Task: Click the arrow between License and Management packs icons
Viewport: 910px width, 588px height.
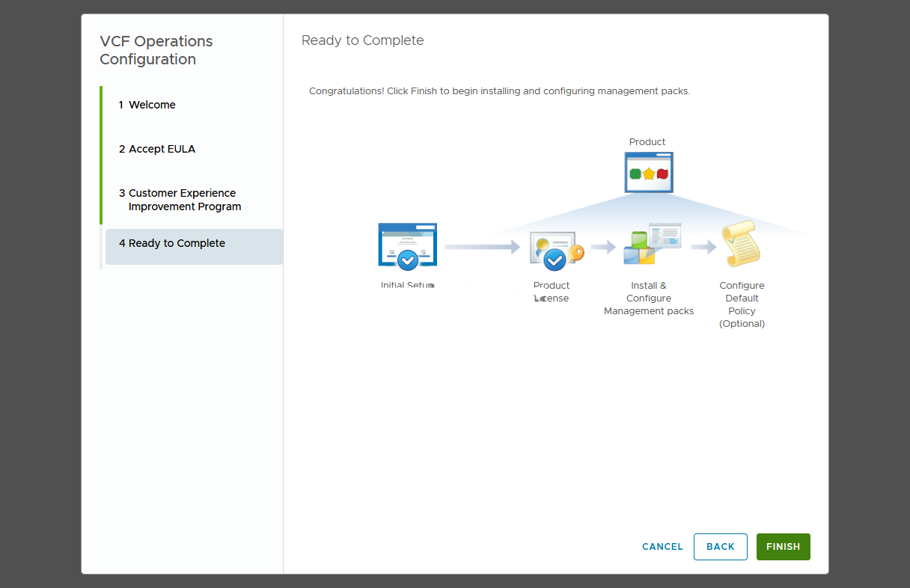Action: [x=602, y=247]
